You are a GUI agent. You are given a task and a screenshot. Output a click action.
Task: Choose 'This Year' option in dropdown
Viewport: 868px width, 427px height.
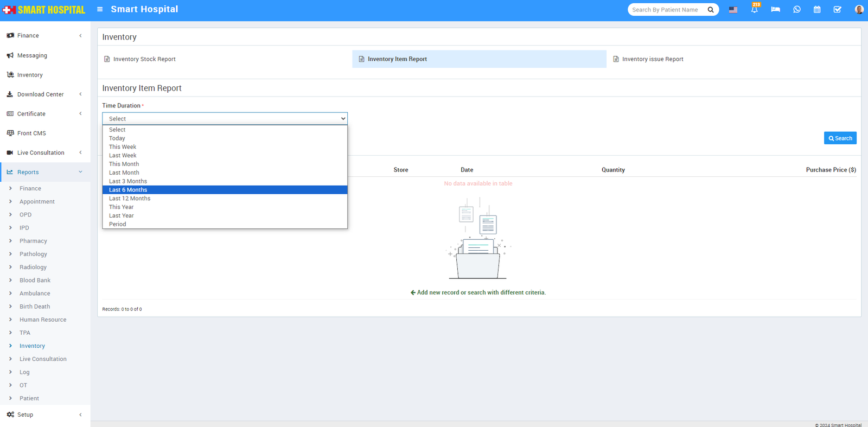122,207
